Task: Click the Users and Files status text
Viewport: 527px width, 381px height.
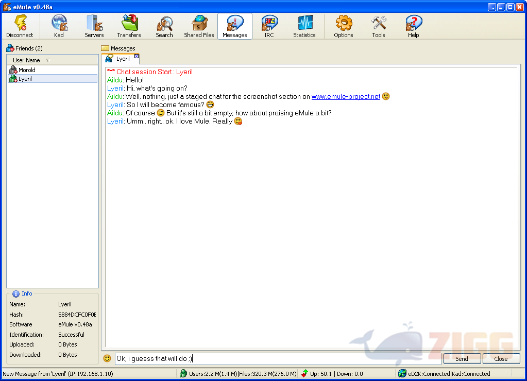Action: tap(242, 374)
